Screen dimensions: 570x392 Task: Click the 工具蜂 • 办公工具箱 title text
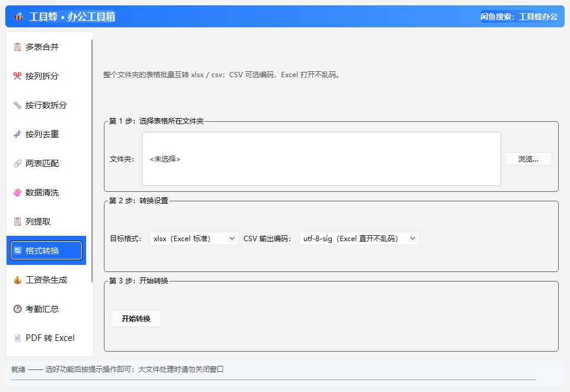pyautogui.click(x=72, y=17)
